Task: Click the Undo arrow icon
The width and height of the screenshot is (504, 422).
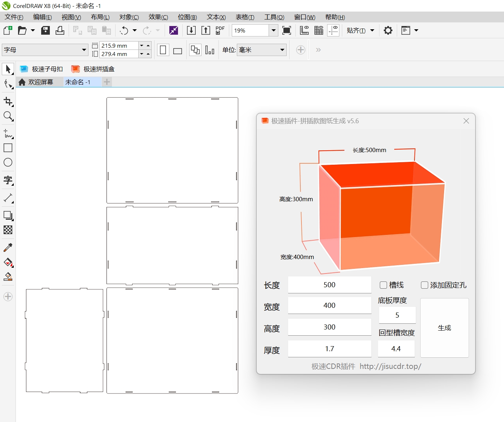Action: (x=124, y=30)
